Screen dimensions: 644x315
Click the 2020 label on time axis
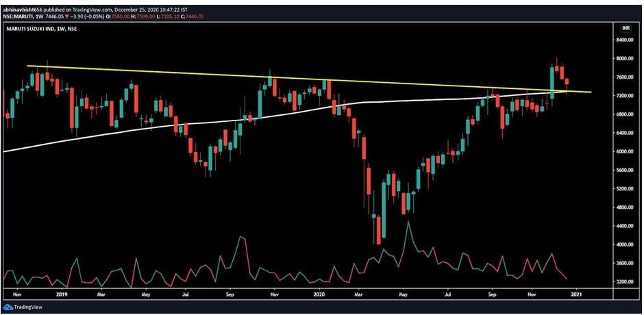[319, 294]
